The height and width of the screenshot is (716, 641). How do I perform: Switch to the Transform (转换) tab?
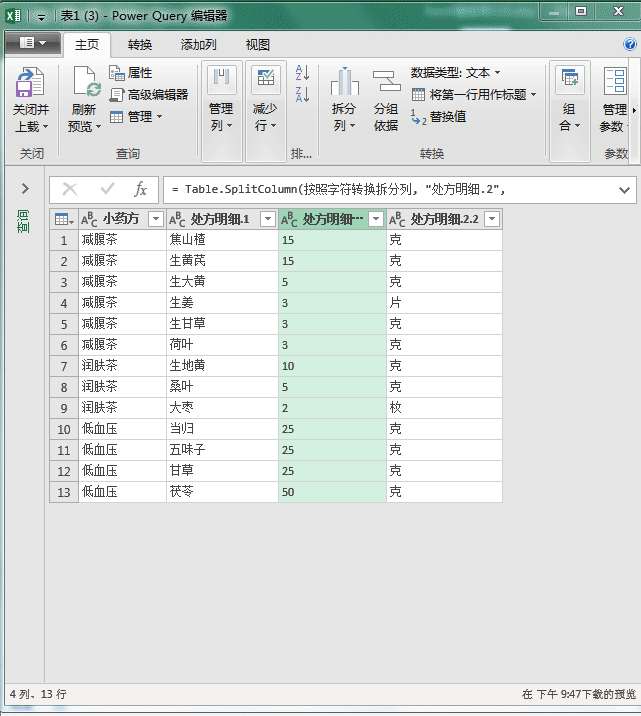140,44
